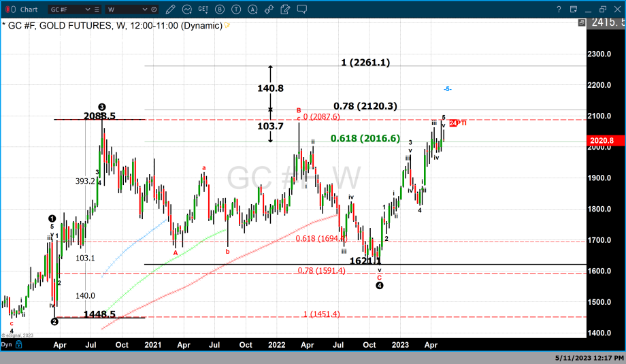
Task: Select the pencil drawing tool
Action: tap(170, 10)
